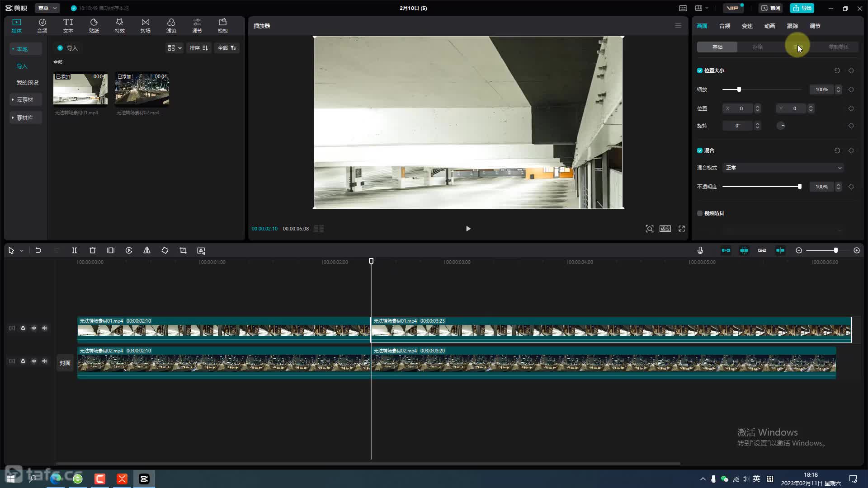This screenshot has width=868, height=488.
Task: Open the 全部 filter dropdown
Action: coord(227,48)
